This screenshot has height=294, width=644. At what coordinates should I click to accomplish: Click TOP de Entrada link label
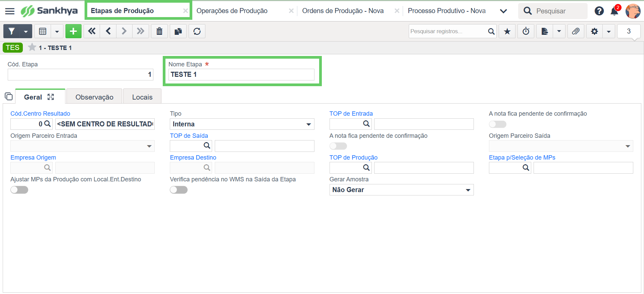351,114
